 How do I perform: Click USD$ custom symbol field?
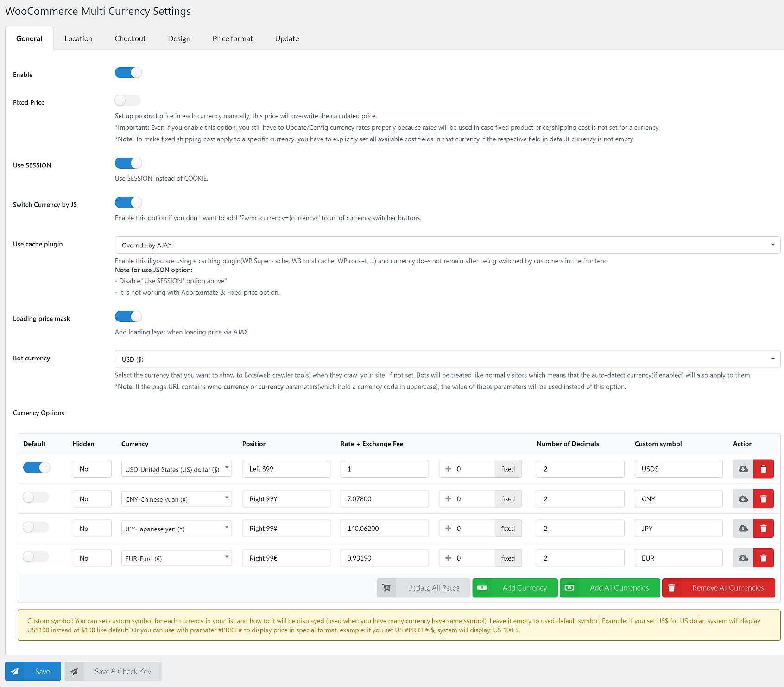click(x=679, y=469)
